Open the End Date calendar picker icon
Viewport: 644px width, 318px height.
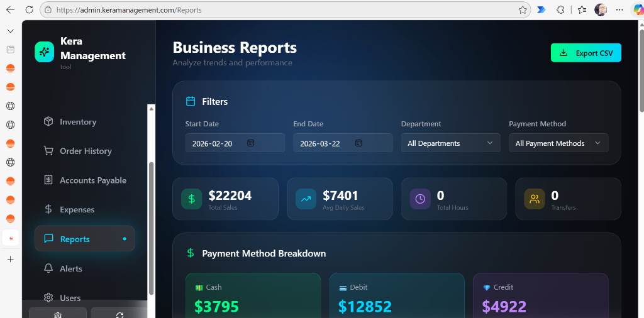358,143
